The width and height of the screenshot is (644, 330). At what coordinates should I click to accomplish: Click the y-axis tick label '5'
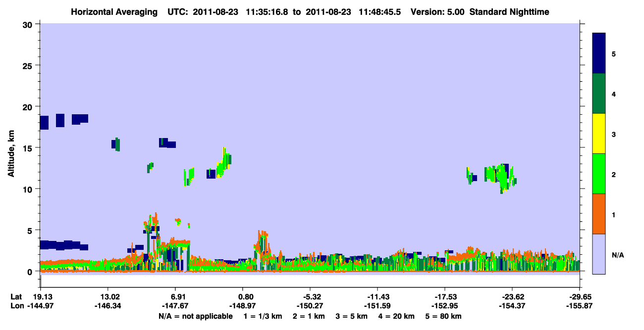pyautogui.click(x=31, y=230)
